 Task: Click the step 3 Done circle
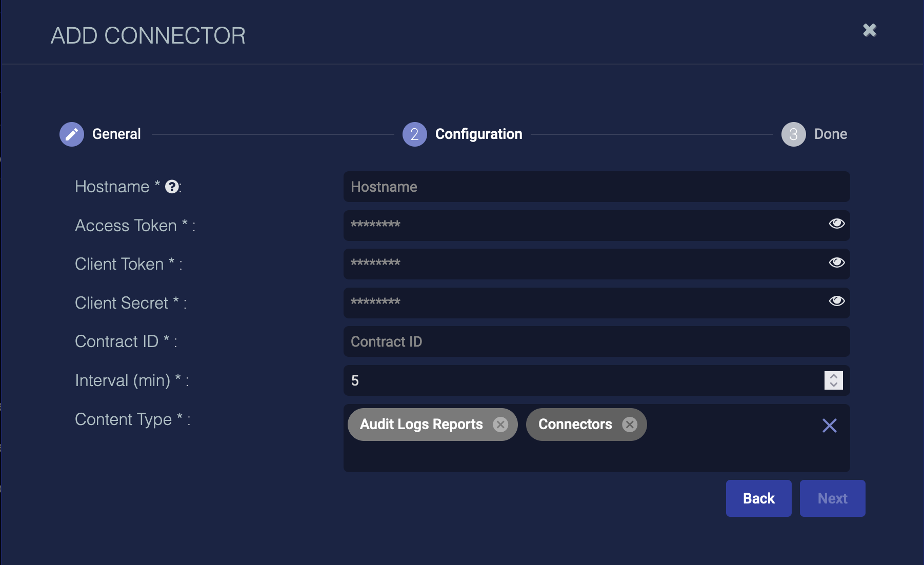(x=793, y=134)
